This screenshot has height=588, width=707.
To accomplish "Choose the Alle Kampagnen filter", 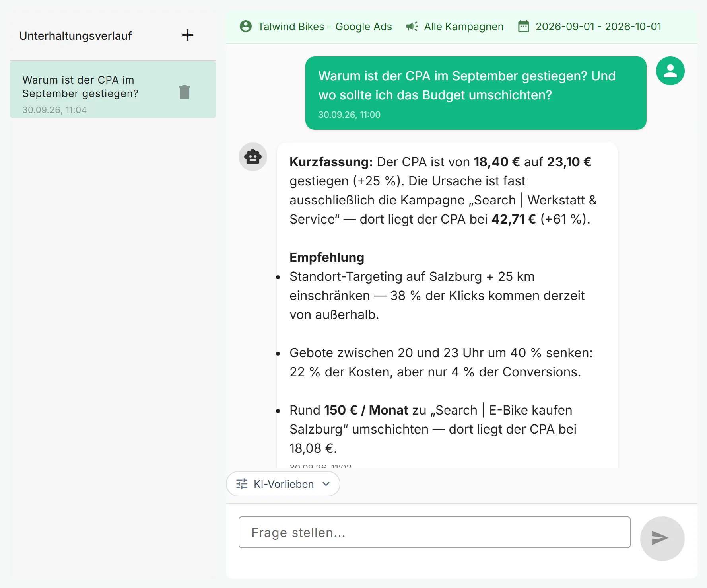I will pyautogui.click(x=454, y=27).
